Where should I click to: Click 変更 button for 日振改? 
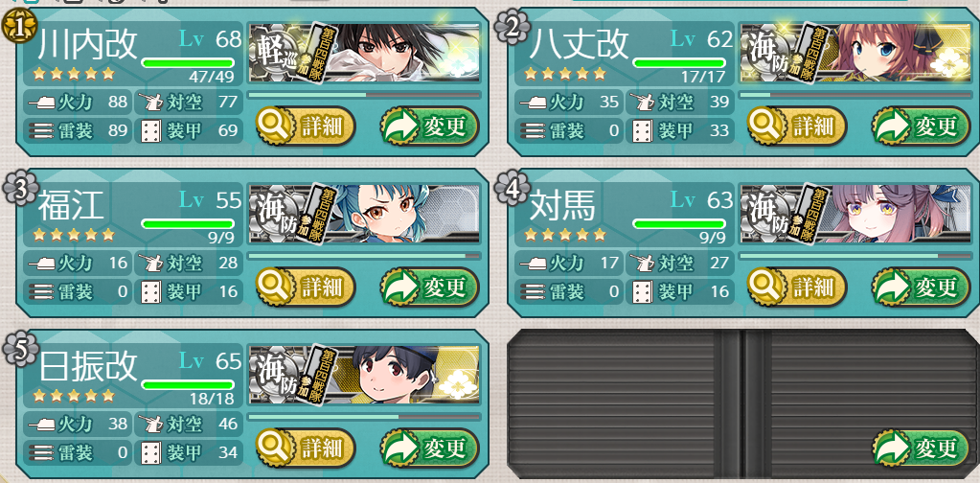point(429,448)
